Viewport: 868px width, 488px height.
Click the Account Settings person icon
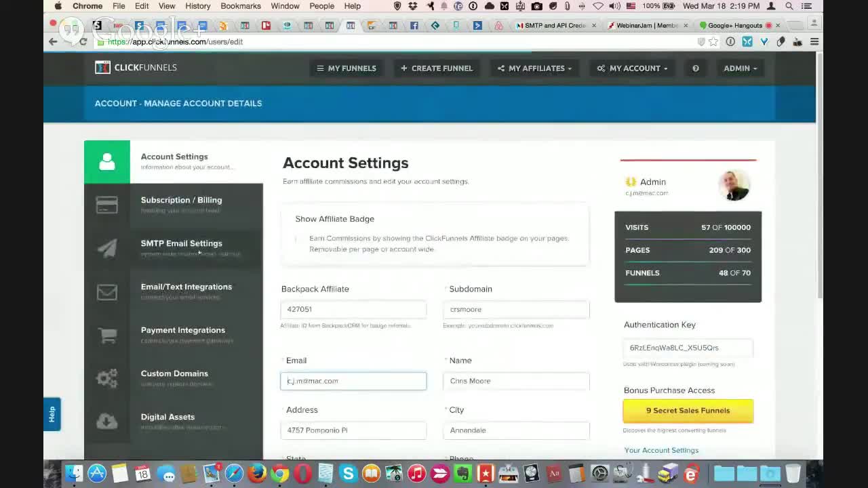click(x=107, y=161)
